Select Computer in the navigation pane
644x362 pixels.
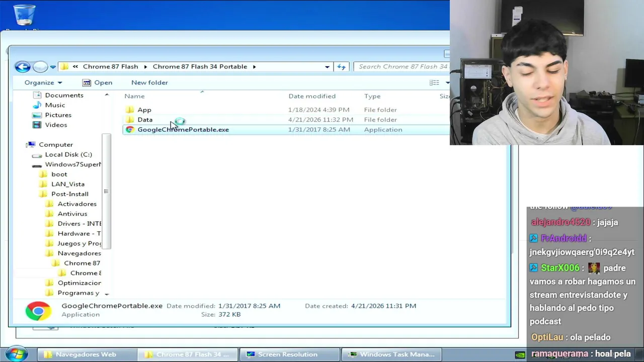pos(55,145)
